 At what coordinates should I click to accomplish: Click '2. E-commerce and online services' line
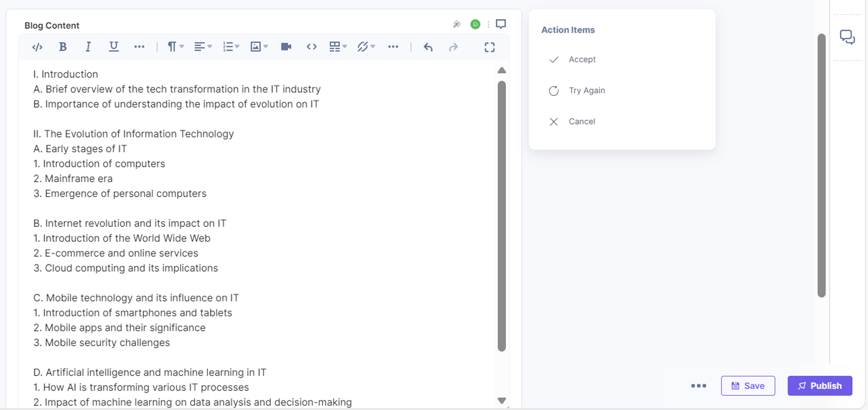pos(116,253)
